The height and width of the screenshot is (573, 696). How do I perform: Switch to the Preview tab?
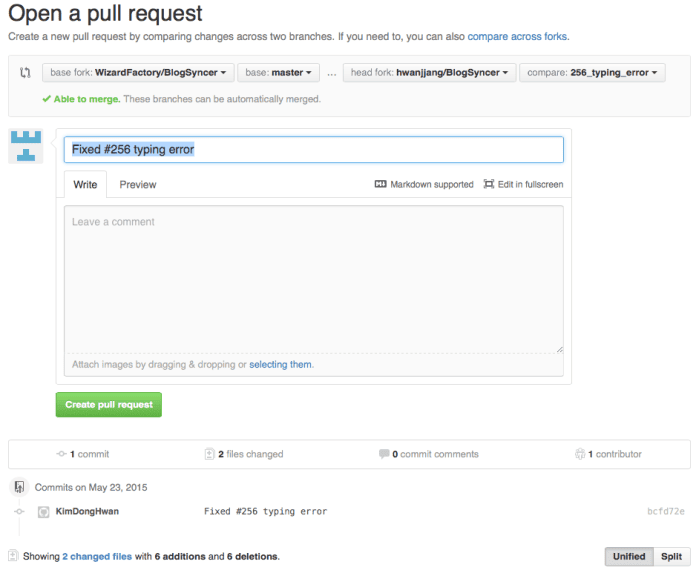(x=138, y=185)
